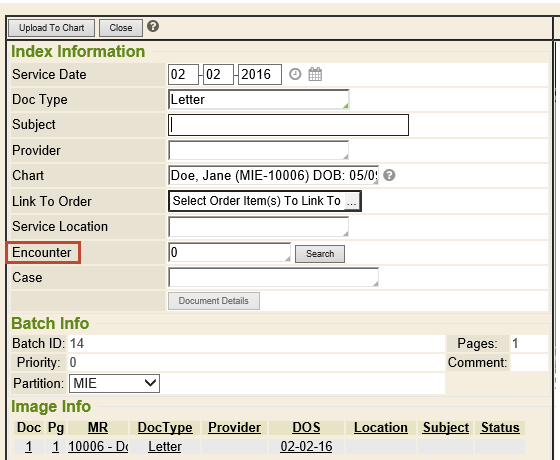This screenshot has width=560, height=460.
Task: Sort image list by Status header
Action: click(500, 428)
